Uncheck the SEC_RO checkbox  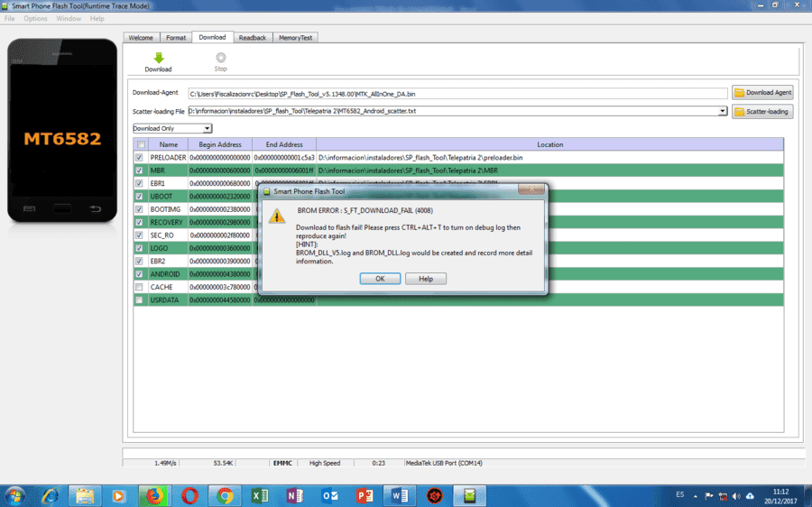(x=139, y=235)
